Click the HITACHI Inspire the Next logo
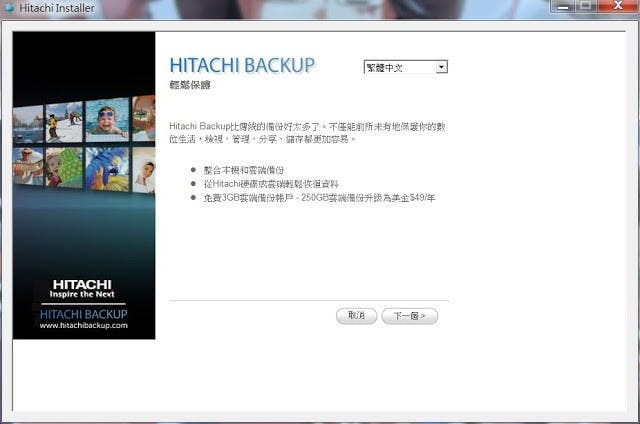 (x=82, y=289)
